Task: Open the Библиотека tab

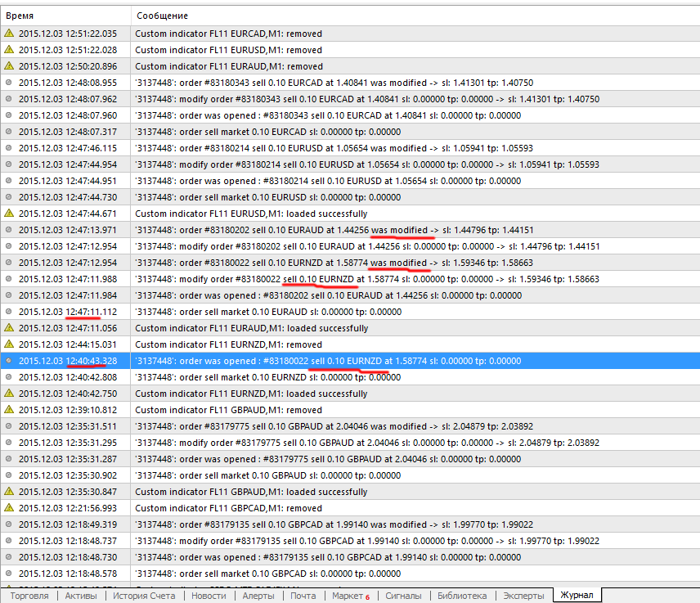Action: (462, 596)
